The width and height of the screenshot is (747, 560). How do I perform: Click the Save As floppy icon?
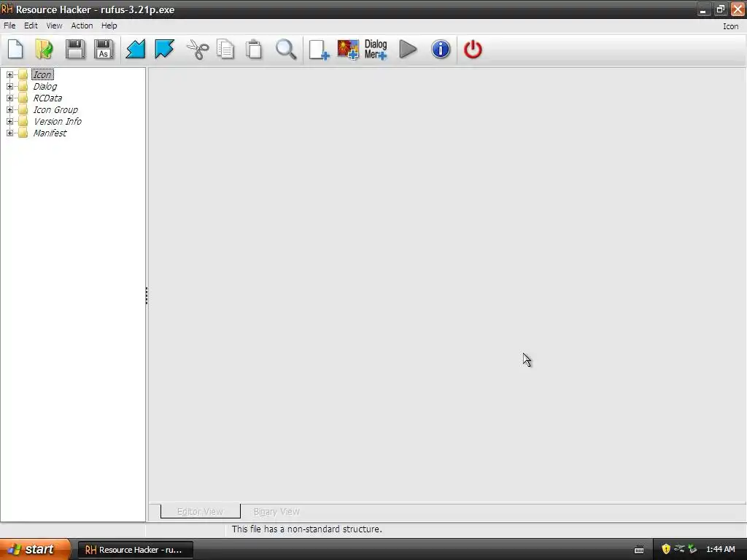click(x=104, y=49)
